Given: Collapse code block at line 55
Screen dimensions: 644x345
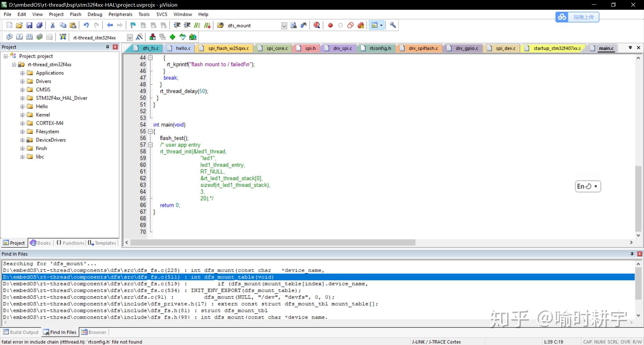Looking at the screenshot, I should click(150, 131).
